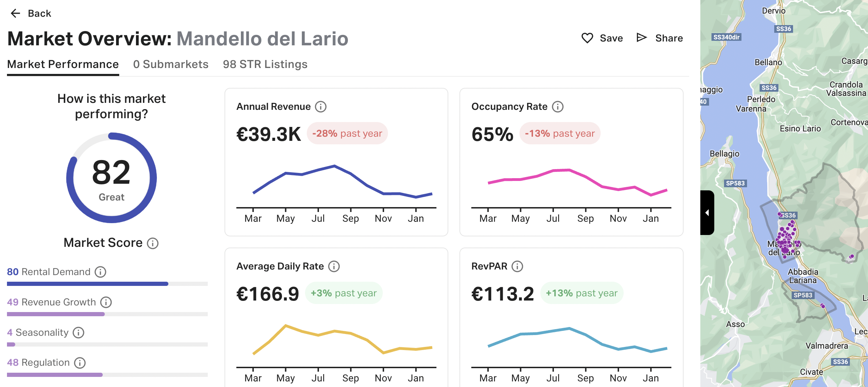Open Annual Revenue info icon
This screenshot has width=868, height=387.
click(320, 107)
